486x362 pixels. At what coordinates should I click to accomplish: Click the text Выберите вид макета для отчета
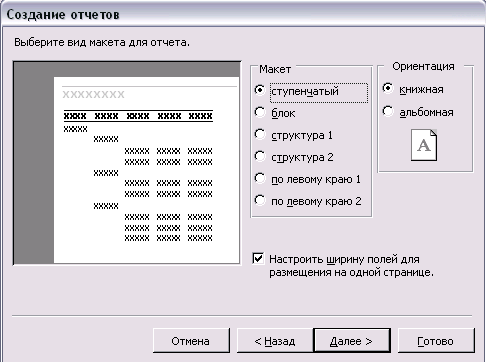102,42
